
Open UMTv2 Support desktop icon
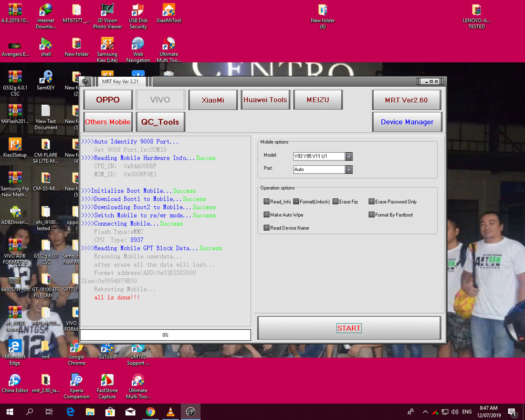[x=138, y=355]
